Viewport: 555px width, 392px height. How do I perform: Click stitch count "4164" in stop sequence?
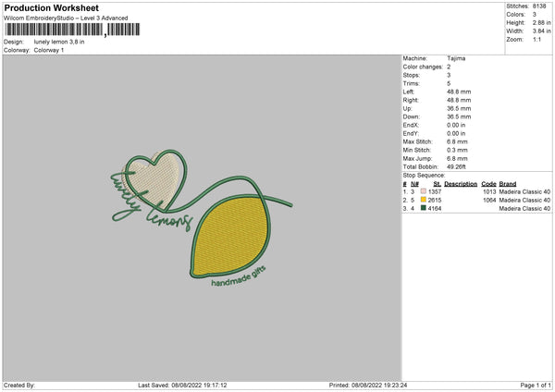tap(435, 209)
